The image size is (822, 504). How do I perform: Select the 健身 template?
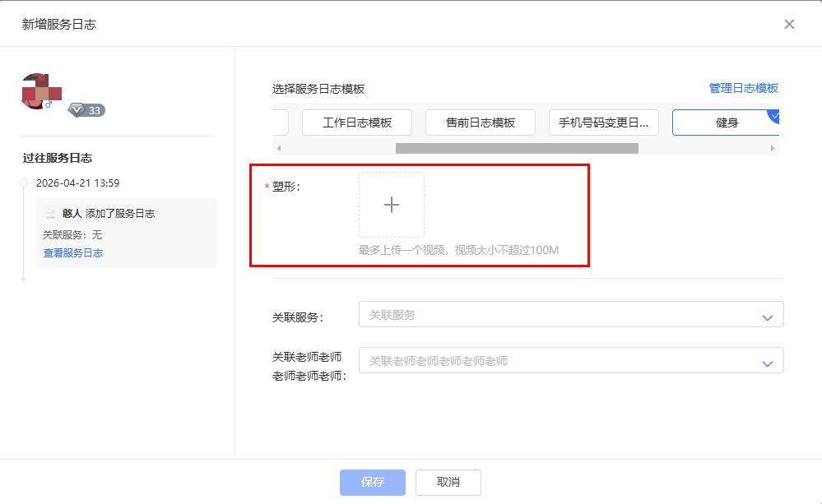726,123
